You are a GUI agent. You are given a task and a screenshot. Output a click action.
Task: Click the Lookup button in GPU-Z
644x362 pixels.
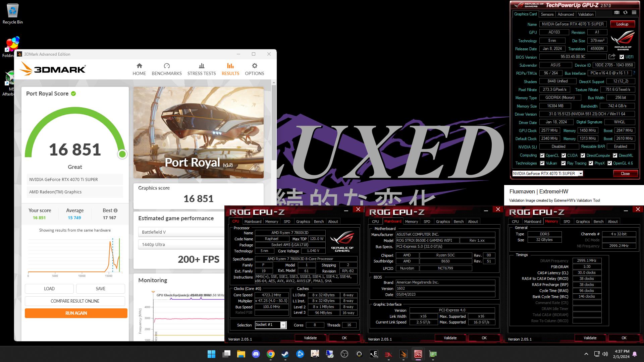point(622,24)
